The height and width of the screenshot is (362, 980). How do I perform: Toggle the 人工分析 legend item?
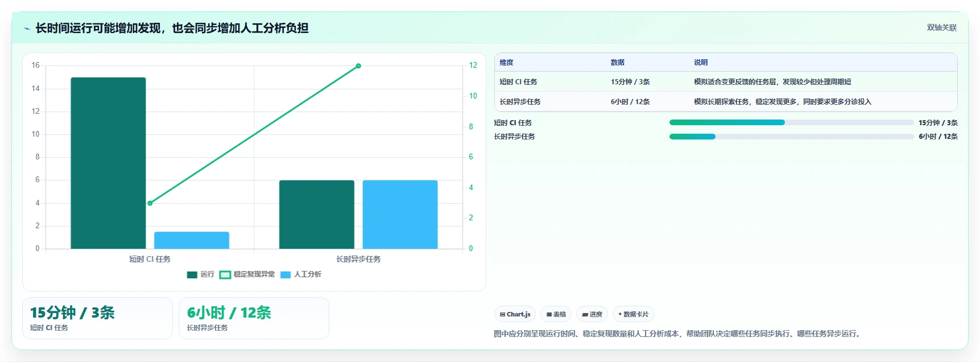(x=301, y=274)
